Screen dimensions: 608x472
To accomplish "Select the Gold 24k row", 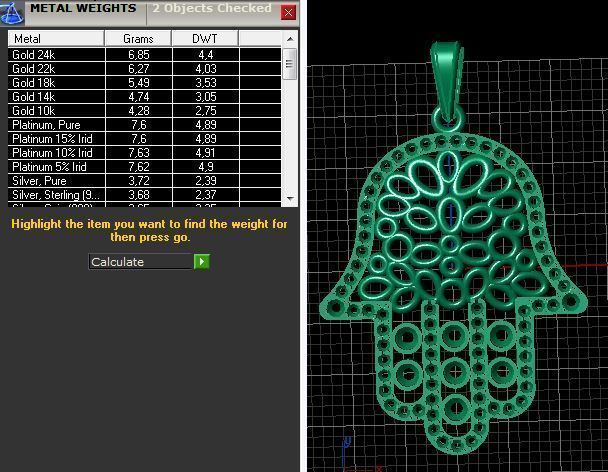I will pyautogui.click(x=145, y=55).
